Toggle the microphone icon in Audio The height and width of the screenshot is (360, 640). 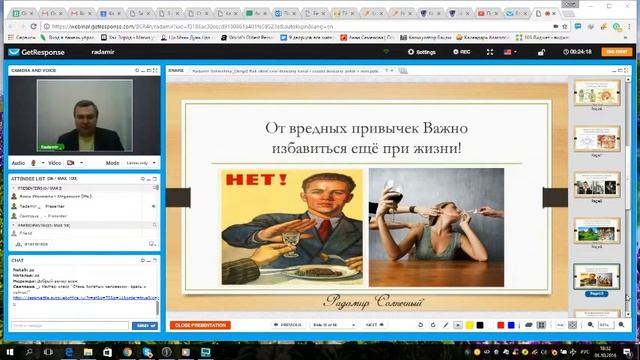point(33,163)
